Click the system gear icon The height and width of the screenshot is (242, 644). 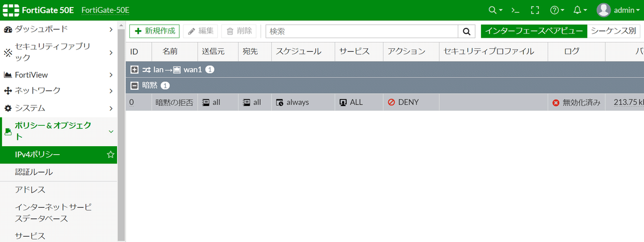point(8,108)
